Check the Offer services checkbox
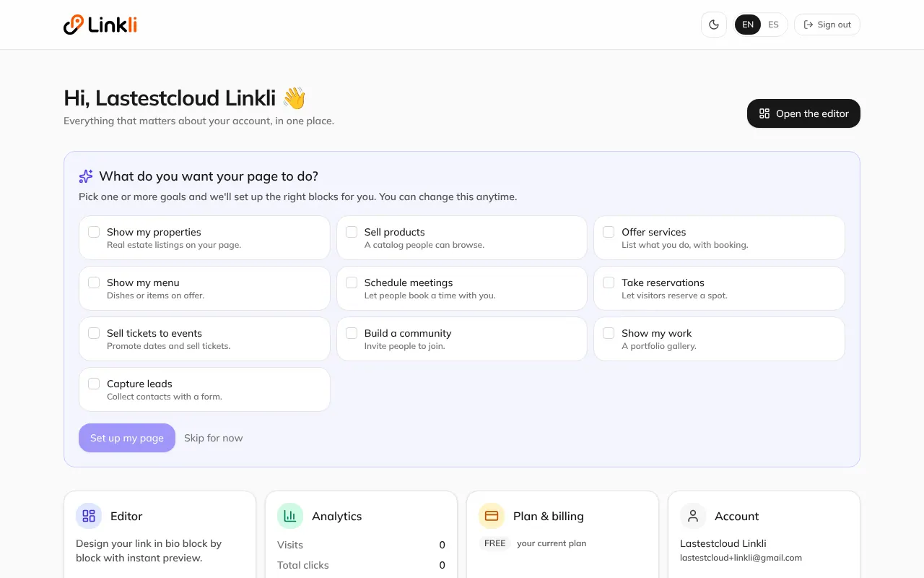Image resolution: width=924 pixels, height=578 pixels. coord(609,232)
